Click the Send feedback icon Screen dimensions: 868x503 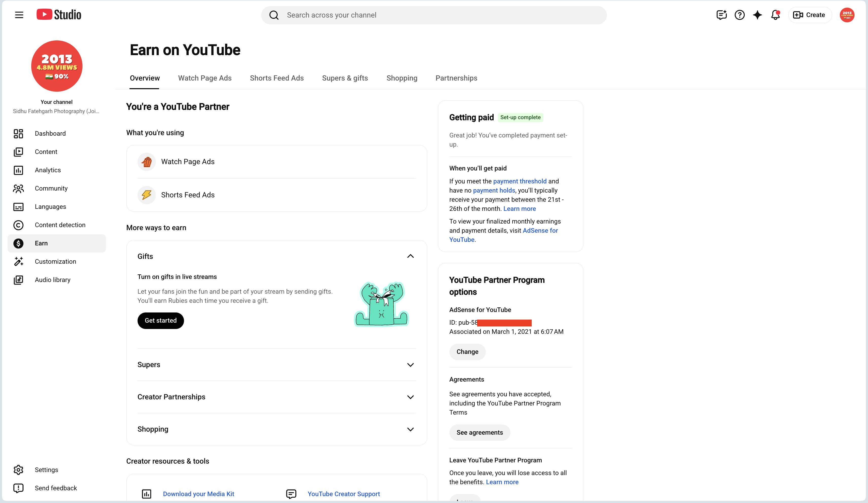(18, 488)
